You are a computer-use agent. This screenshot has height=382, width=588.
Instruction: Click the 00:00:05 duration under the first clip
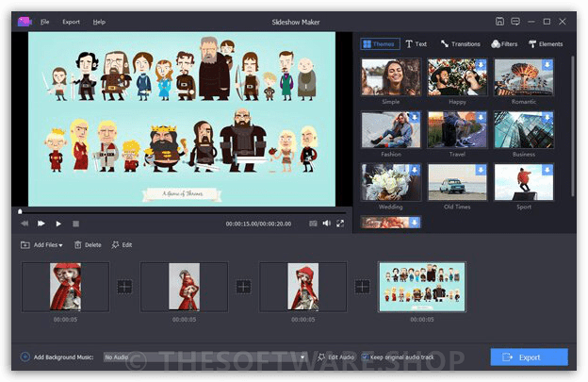point(65,320)
